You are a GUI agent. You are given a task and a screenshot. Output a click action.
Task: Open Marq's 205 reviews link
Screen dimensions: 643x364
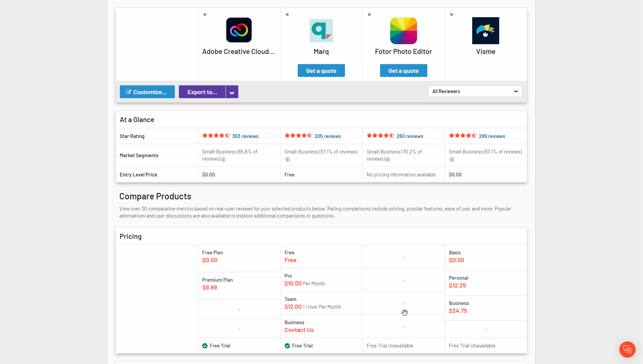[x=327, y=136]
